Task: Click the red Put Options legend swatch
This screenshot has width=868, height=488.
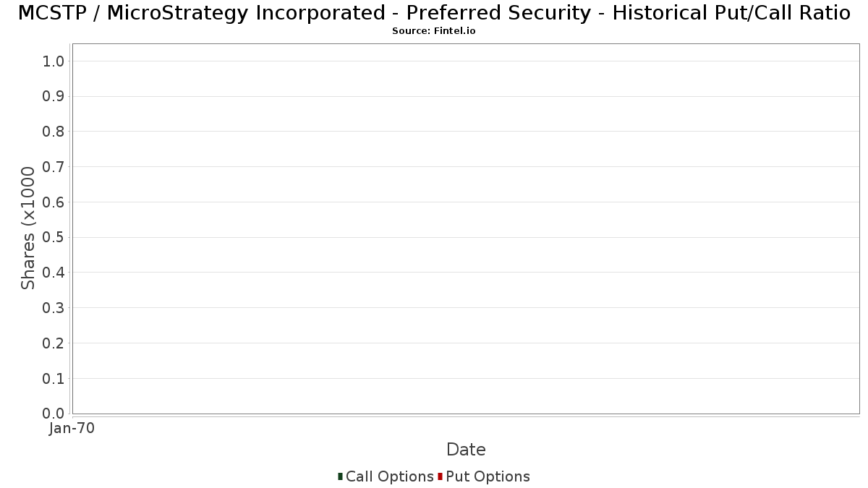Action: tap(440, 476)
